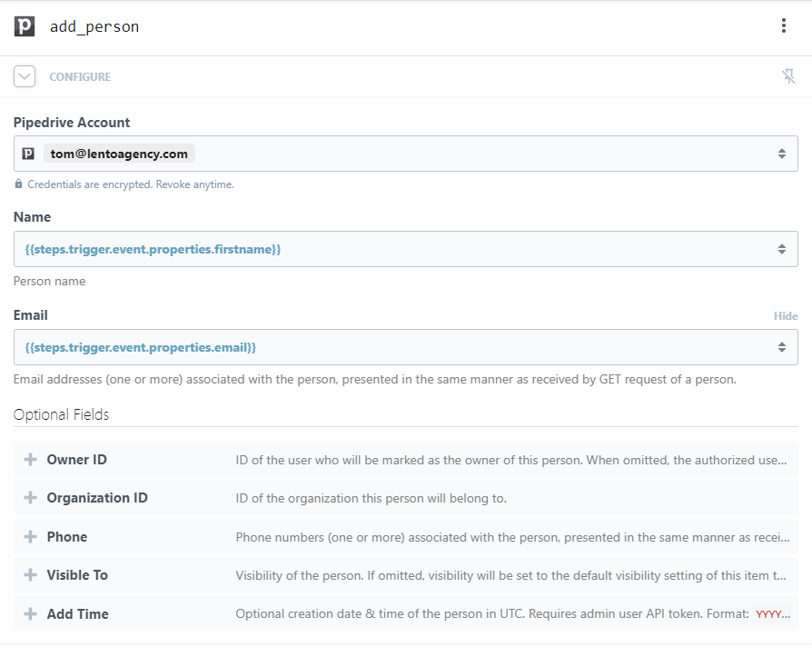Select the tom@lentoagency.com account chip
This screenshot has width=812, height=657.
tap(119, 154)
